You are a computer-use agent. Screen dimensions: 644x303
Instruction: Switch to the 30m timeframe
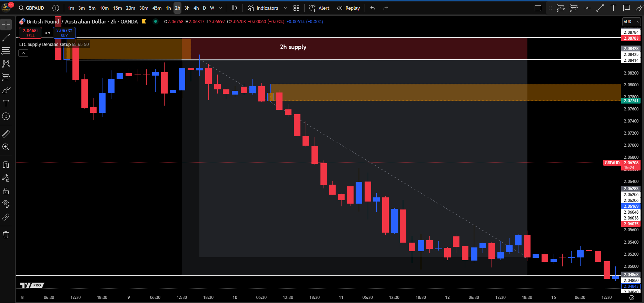pos(143,8)
